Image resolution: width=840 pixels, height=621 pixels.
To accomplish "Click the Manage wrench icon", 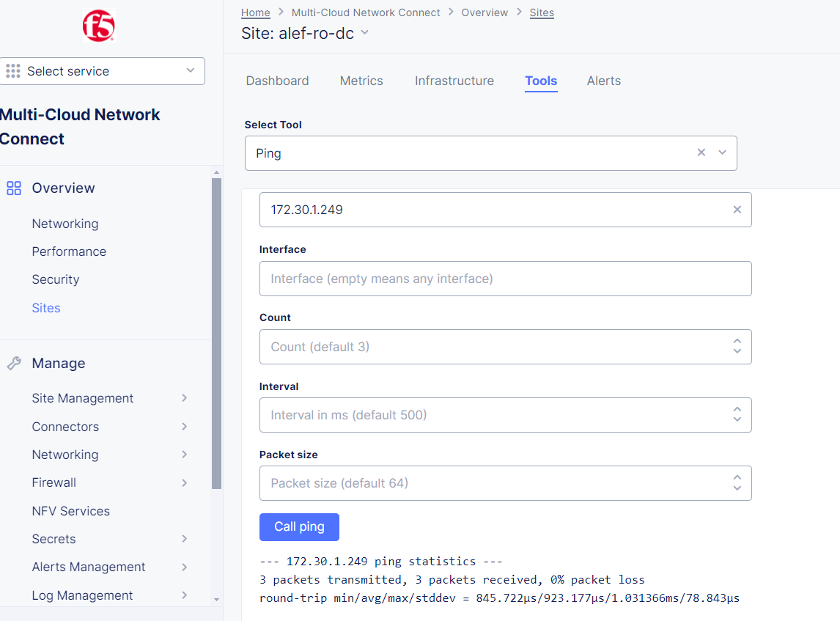I will point(14,363).
